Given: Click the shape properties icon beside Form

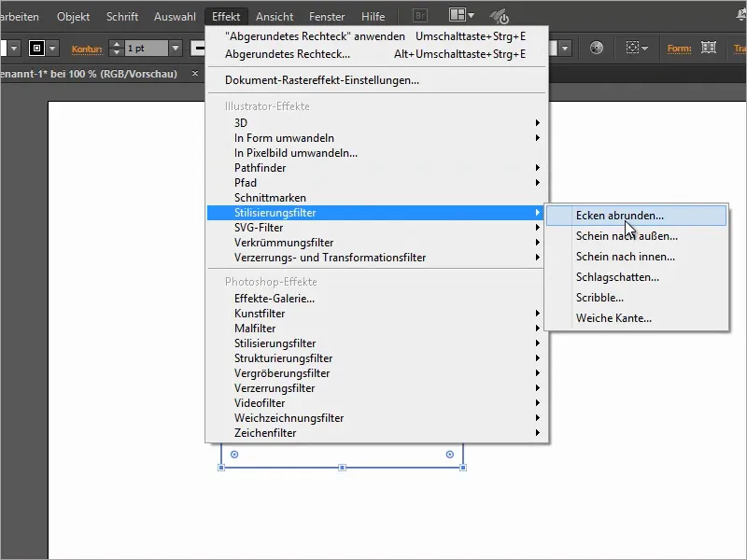Looking at the screenshot, I should (x=709, y=48).
